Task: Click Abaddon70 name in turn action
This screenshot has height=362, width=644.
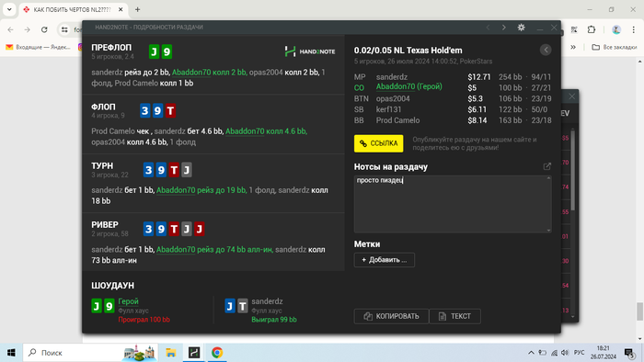Action: point(176,190)
